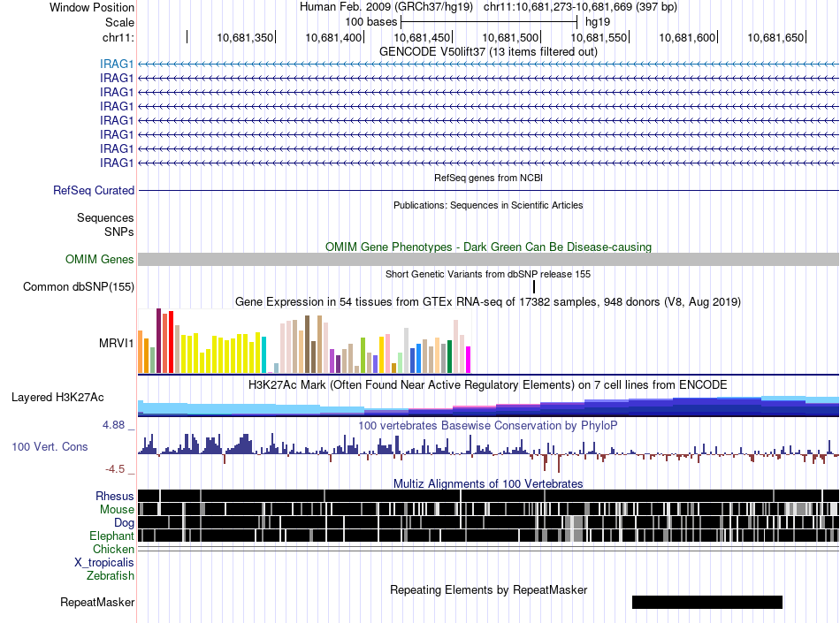Click the 4.88 upper scale value
The height and width of the screenshot is (623, 840).
(x=113, y=425)
